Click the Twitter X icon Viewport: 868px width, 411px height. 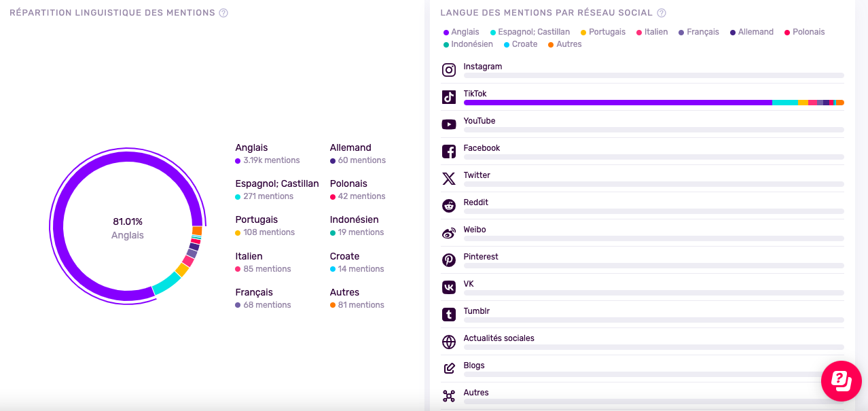click(x=449, y=179)
